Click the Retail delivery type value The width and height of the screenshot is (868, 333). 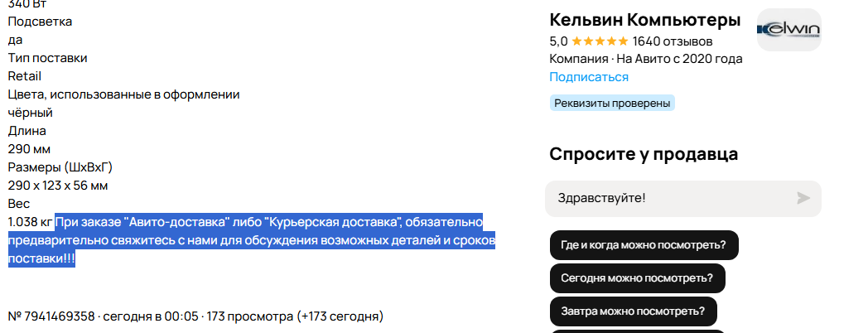pos(25,76)
